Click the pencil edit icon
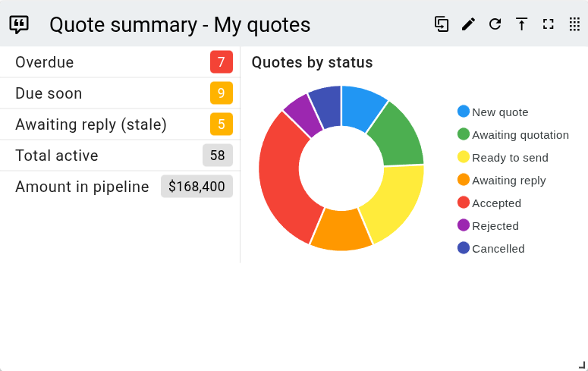 click(468, 24)
